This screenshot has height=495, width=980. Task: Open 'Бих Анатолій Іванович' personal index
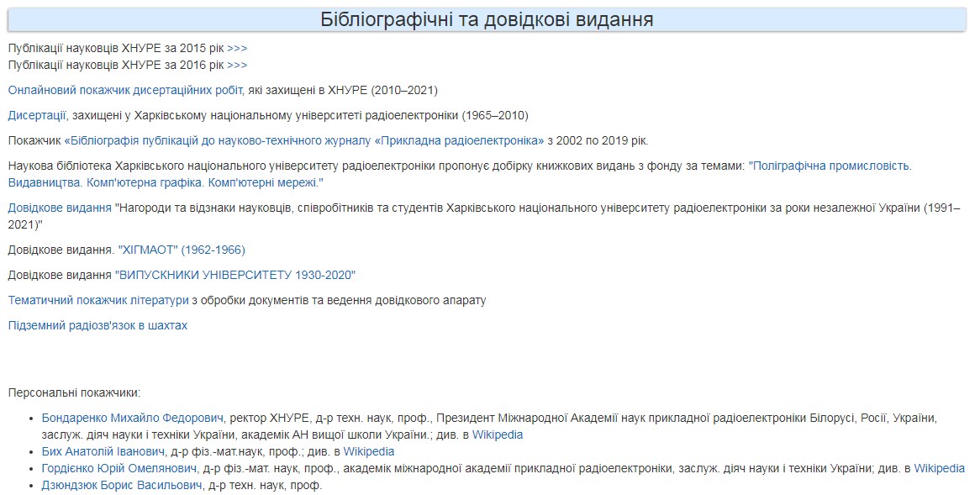[103, 452]
